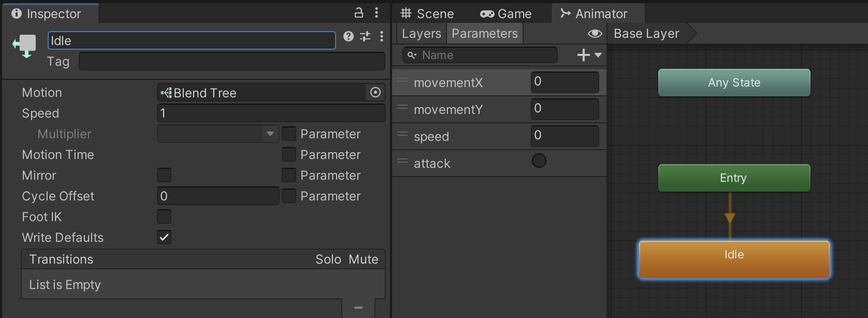Toggle the Animator parameters eye visibility icon
The height and width of the screenshot is (318, 868).
(x=595, y=34)
